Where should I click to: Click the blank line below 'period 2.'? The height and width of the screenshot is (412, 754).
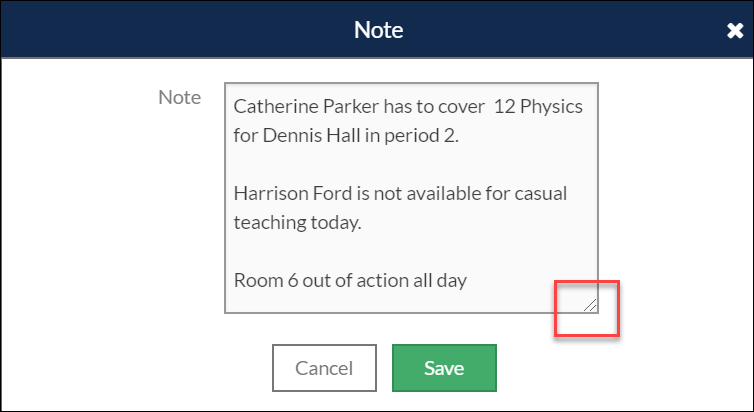pos(400,164)
